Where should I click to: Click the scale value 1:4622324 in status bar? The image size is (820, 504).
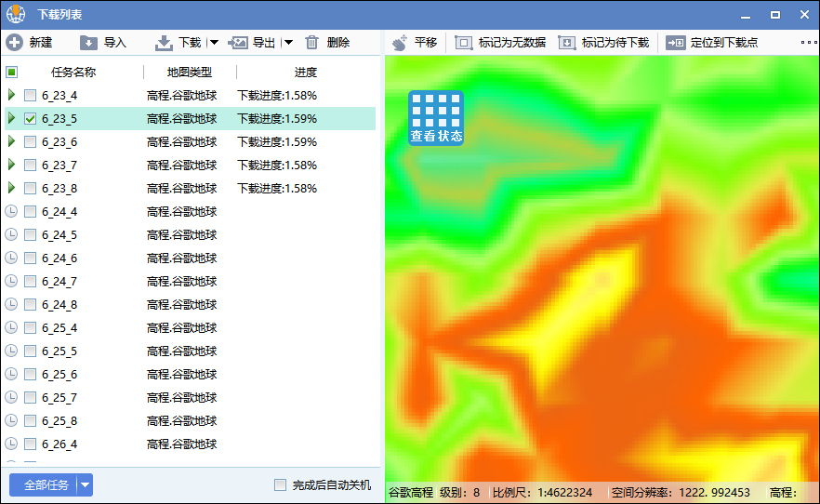coord(565,493)
